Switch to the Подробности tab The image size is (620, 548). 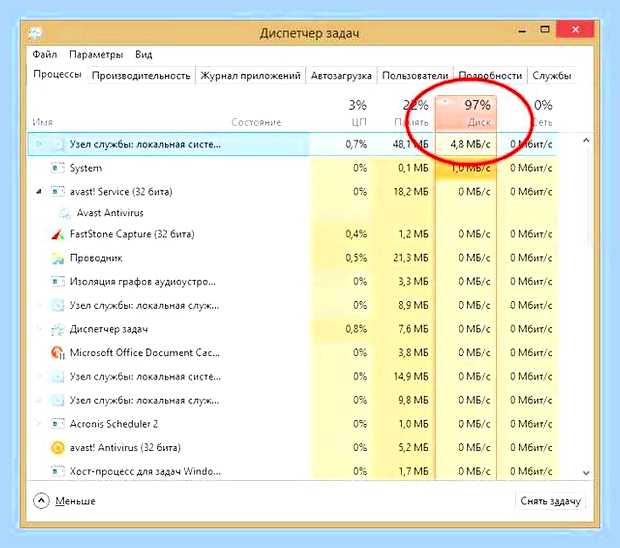490,76
